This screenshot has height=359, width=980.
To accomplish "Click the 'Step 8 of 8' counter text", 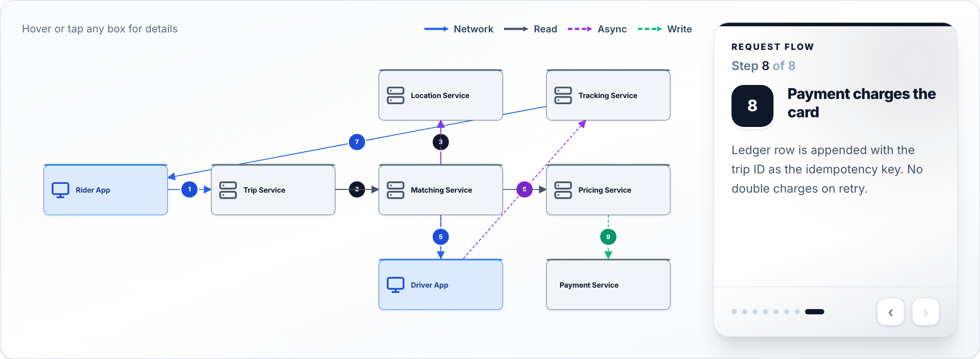I will coord(763,66).
